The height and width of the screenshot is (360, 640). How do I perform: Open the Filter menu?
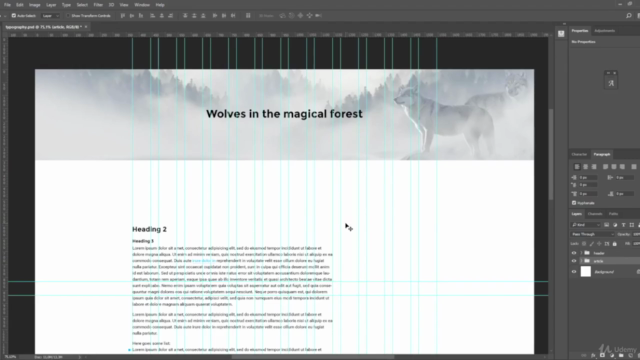(x=98, y=5)
